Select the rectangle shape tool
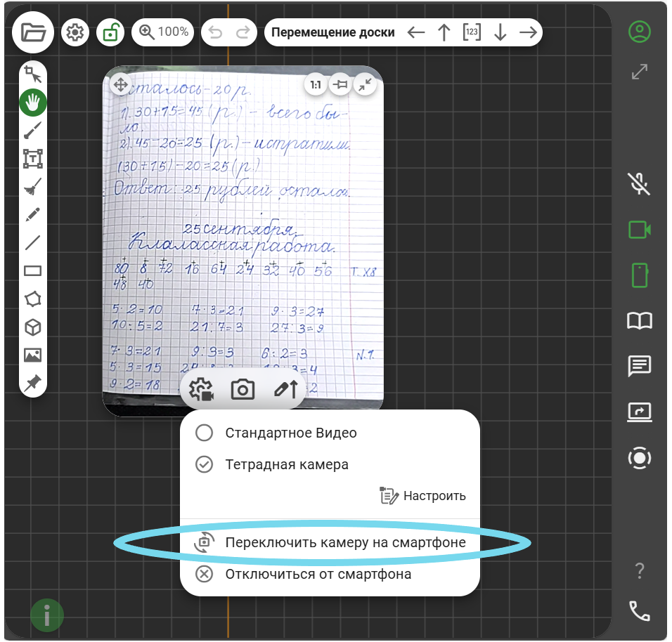The height and width of the screenshot is (642, 672). (33, 270)
